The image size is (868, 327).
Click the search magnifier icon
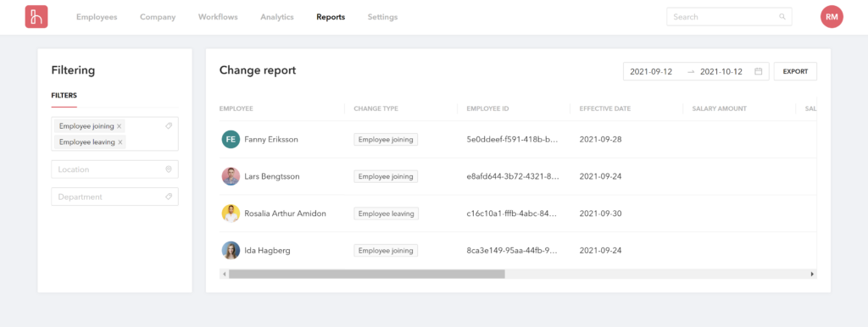782,17
